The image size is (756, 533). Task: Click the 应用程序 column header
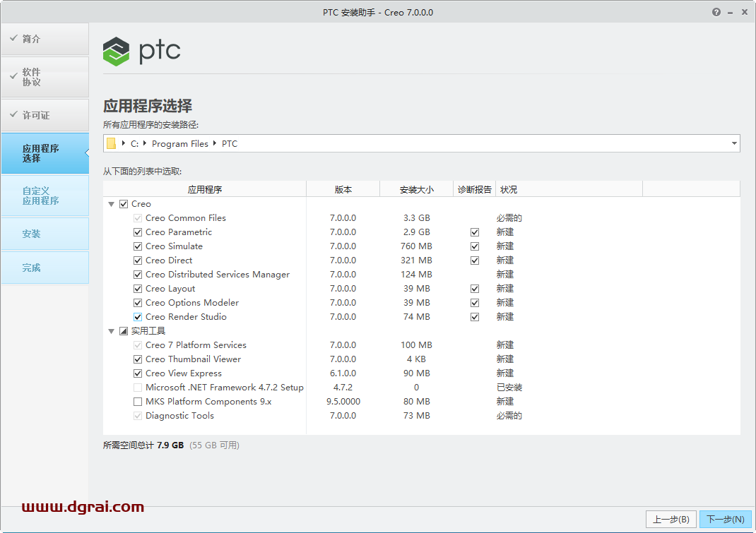(204, 189)
